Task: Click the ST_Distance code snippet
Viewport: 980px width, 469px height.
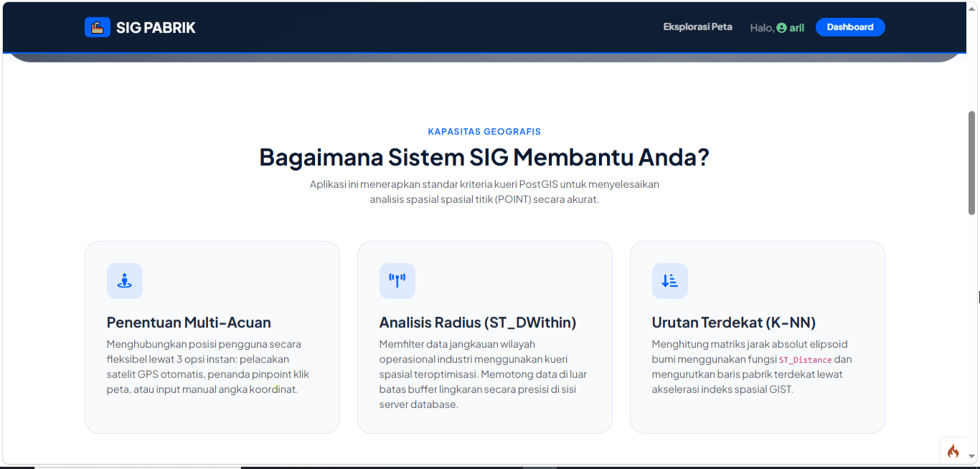Action: point(805,360)
